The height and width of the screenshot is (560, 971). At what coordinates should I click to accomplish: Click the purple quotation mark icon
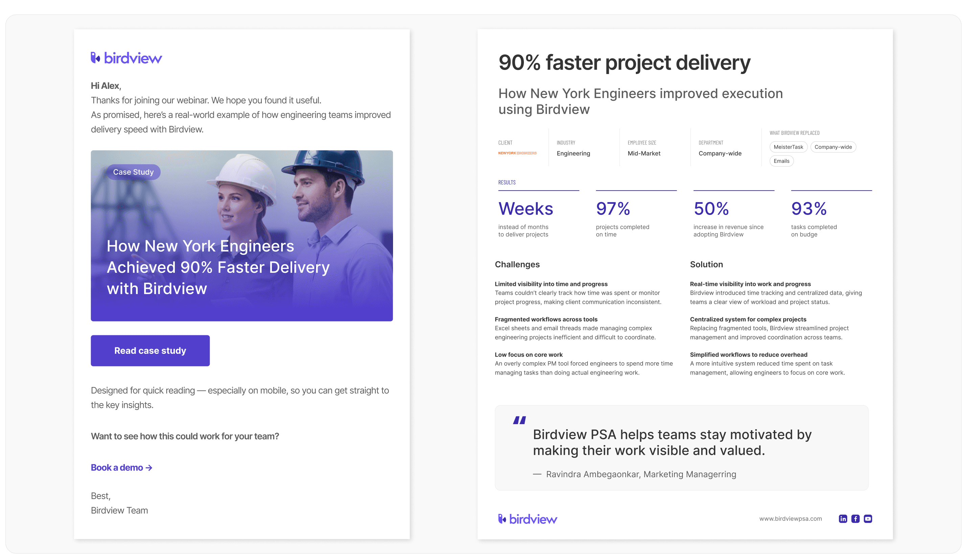coord(519,420)
